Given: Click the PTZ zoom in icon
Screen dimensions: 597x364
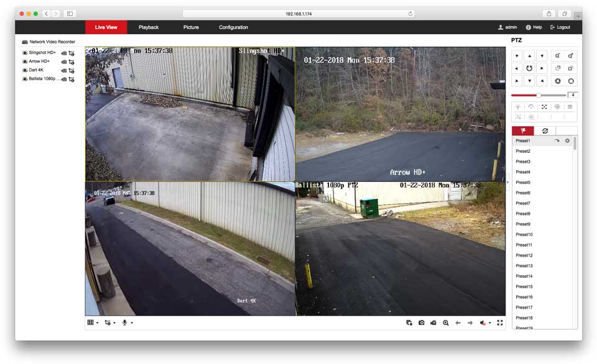Looking at the screenshot, I should (570, 55).
